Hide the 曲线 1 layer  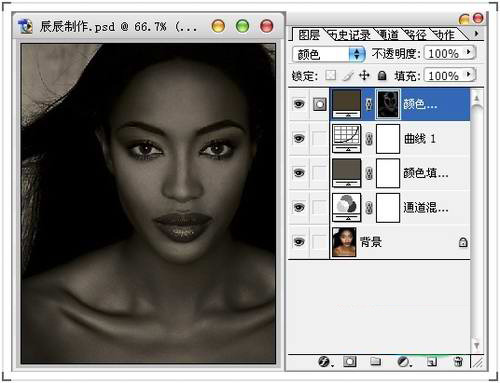[299, 138]
